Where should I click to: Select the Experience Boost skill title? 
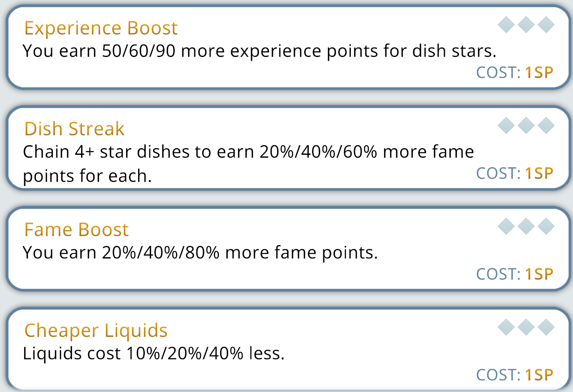point(101,28)
